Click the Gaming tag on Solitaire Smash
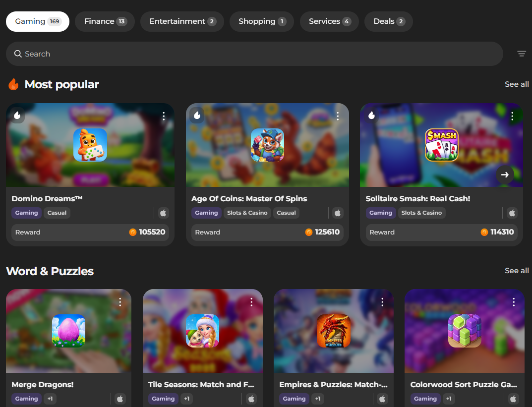The image size is (532, 407). 381,213
